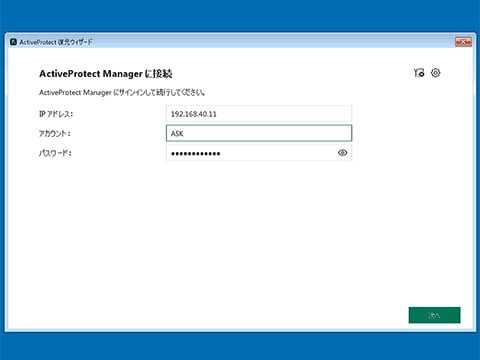
Task: Click the IP address field 192.168.40.11
Action: [259, 114]
